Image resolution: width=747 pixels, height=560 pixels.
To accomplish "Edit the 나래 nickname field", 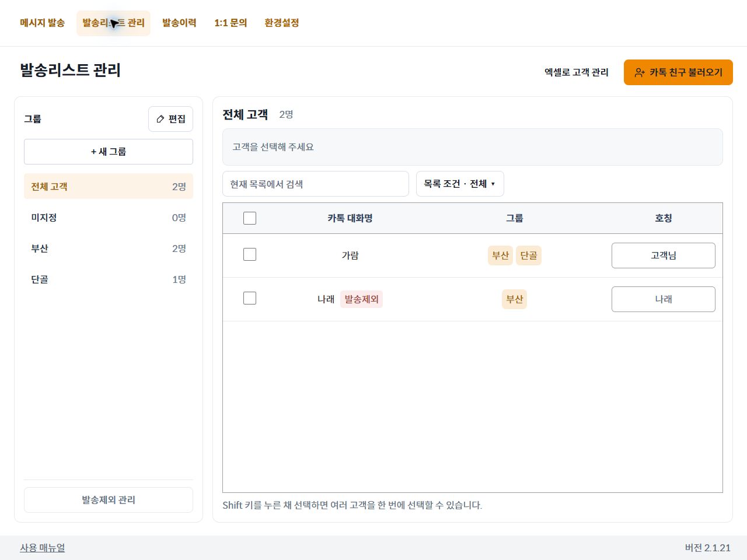I will pos(664,299).
